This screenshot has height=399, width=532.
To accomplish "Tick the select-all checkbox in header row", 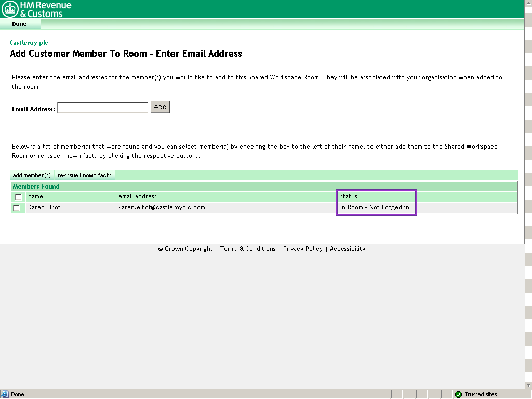I will pyautogui.click(x=18, y=197).
